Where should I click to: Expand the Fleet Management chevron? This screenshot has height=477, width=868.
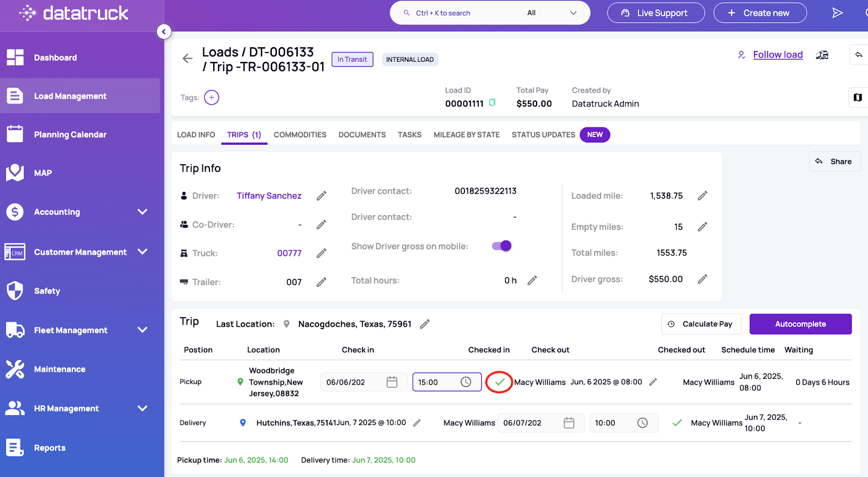143,330
